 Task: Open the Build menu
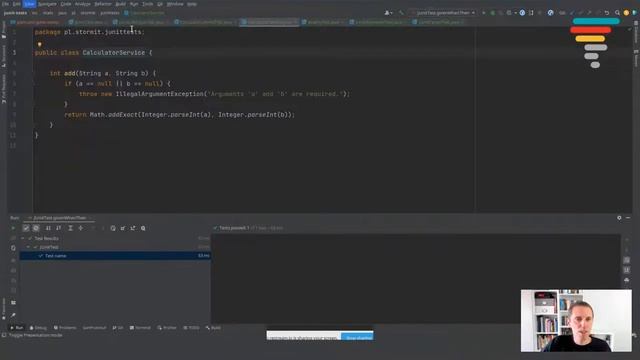(x=120, y=4)
